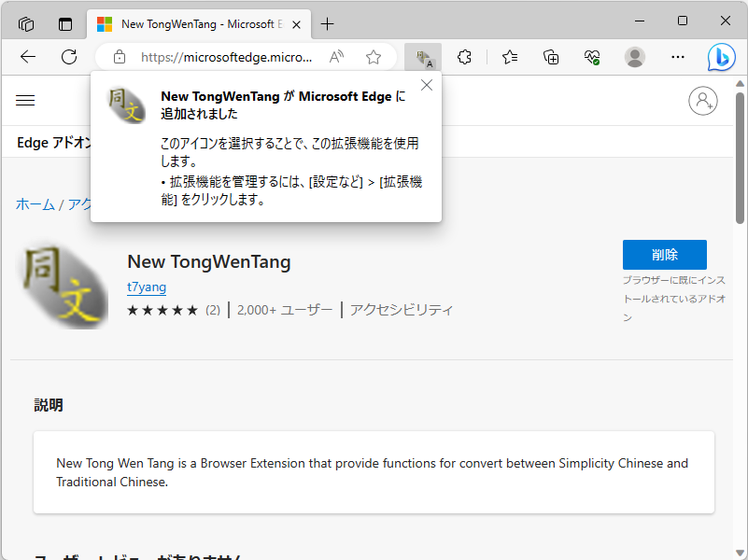748x560 pixels.
Task: Click the account icon on the add-ons page
Action: 703,101
